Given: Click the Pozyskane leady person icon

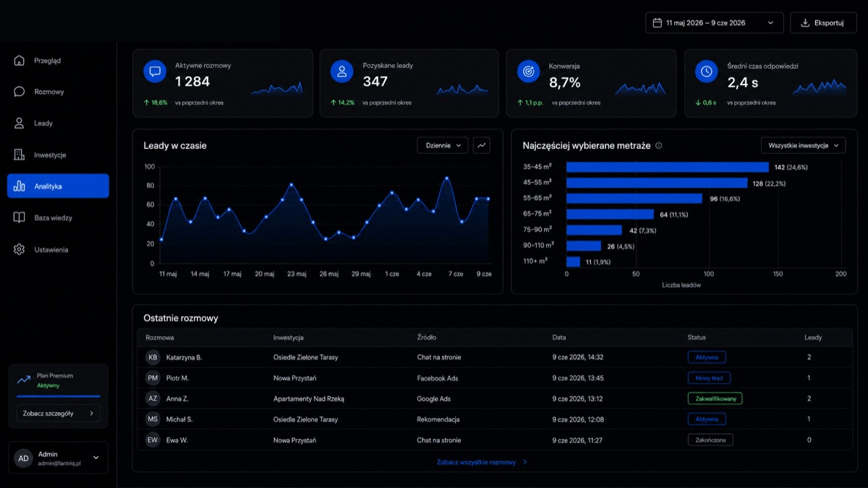Looking at the screenshot, I should 341,72.
